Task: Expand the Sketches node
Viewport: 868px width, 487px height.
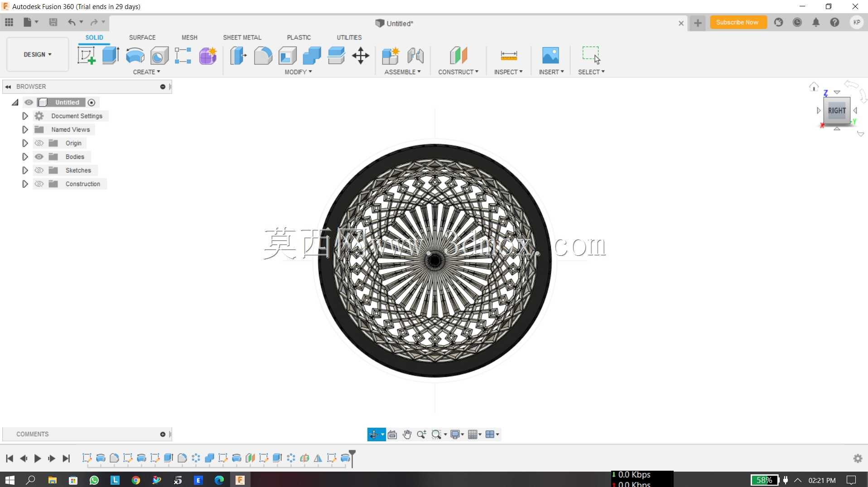Action: [x=25, y=170]
